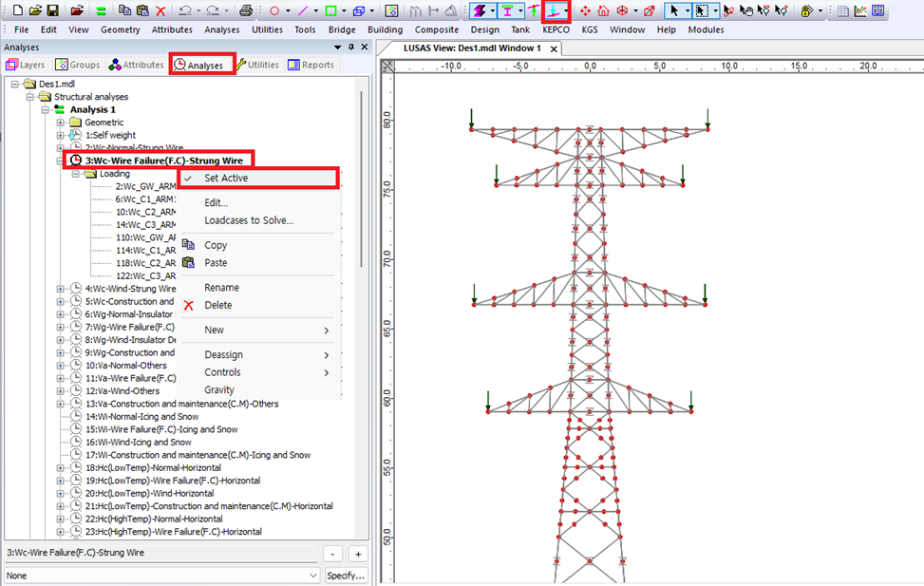This screenshot has height=586, width=924.
Task: Check Set Active in context menu
Action: click(x=227, y=179)
